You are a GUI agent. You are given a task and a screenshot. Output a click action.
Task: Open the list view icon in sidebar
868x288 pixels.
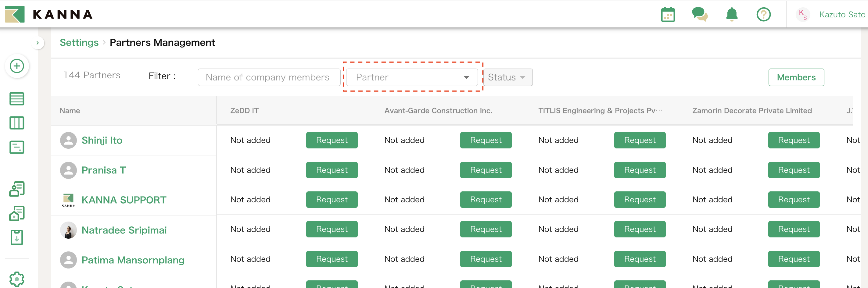17,99
